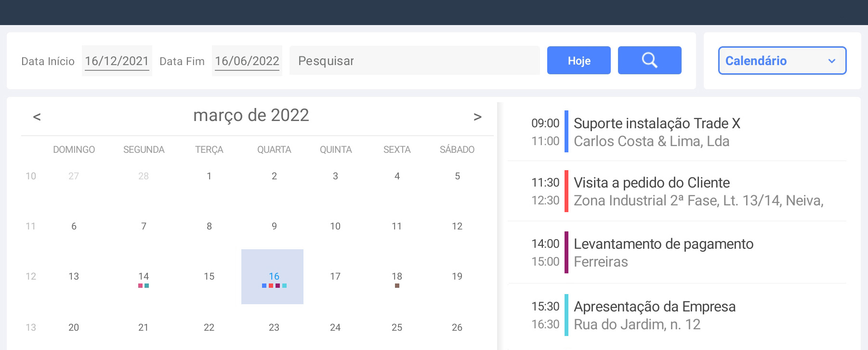Select February 28 in the calendar grid
Viewport: 868px width, 350px height.
coord(144,176)
